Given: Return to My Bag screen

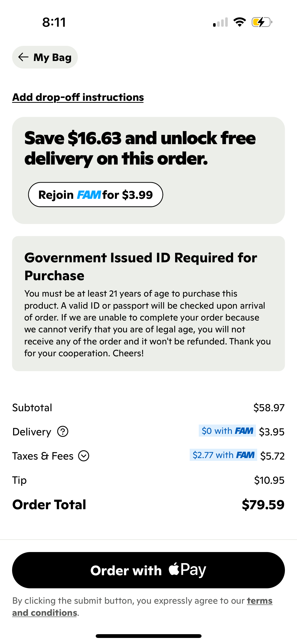Looking at the screenshot, I should (45, 57).
